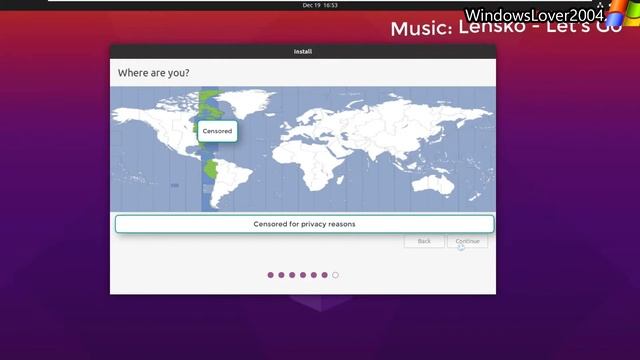Select Greenland on the timezone map

click(x=246, y=102)
